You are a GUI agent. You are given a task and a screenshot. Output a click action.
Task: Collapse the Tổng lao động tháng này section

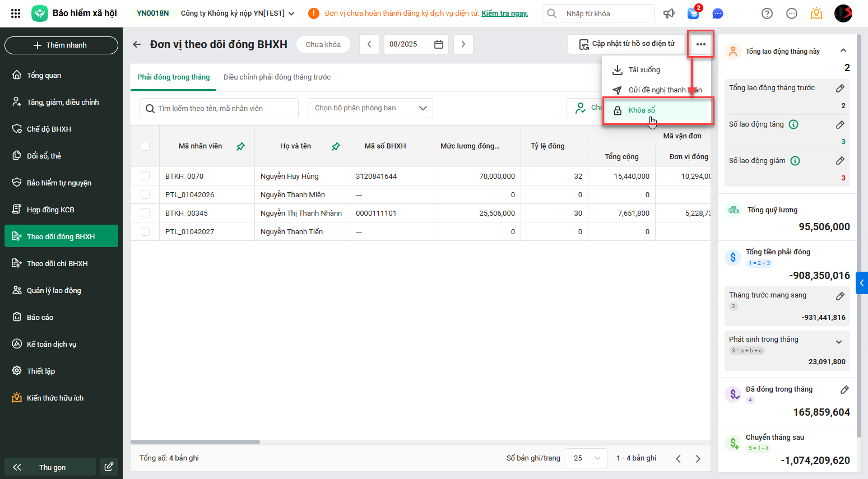(x=843, y=51)
